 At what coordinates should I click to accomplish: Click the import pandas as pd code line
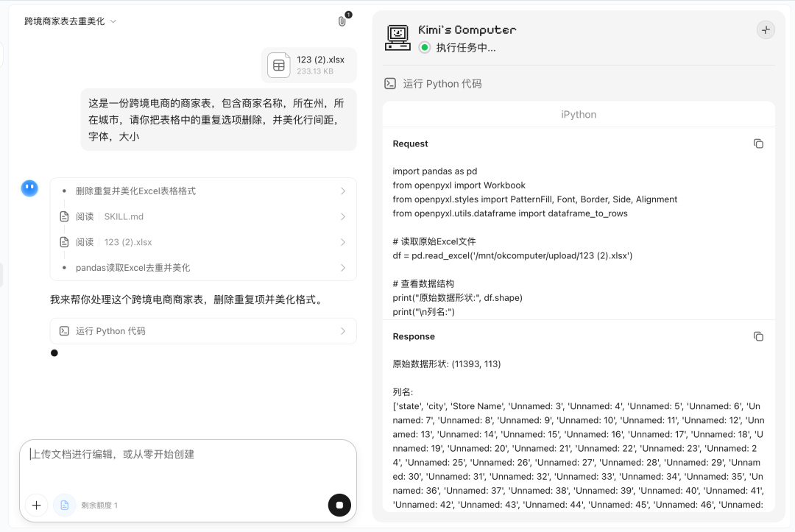435,171
